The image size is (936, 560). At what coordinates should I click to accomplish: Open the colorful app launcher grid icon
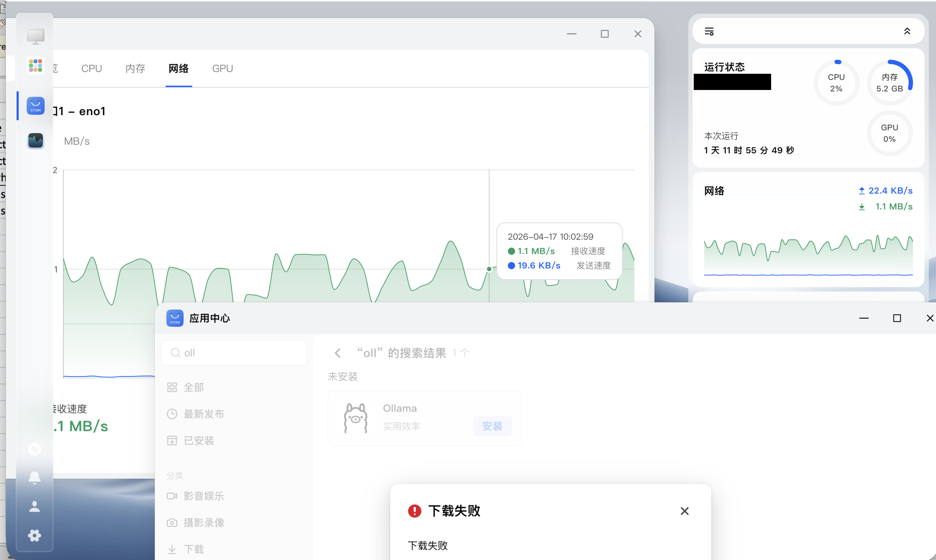pos(35,65)
